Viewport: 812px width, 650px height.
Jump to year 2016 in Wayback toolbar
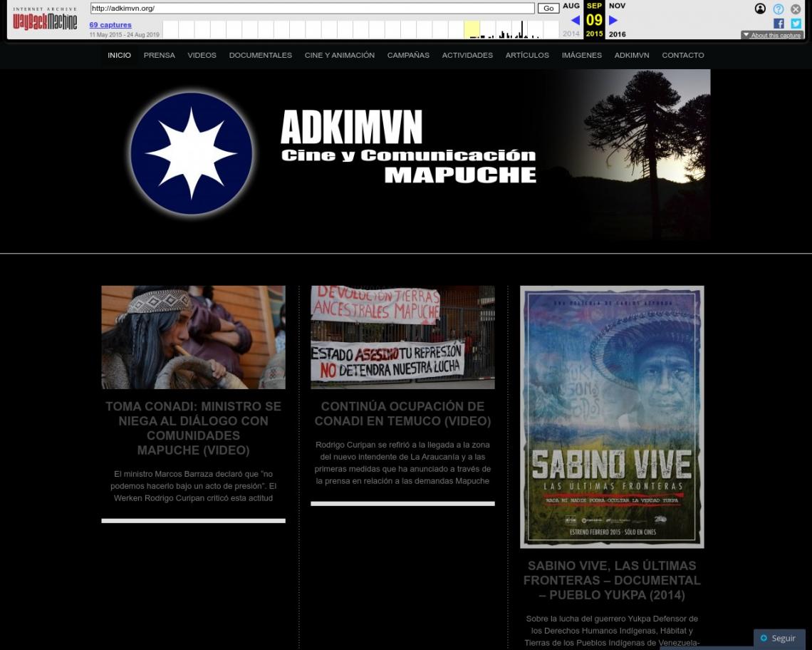tap(617, 34)
